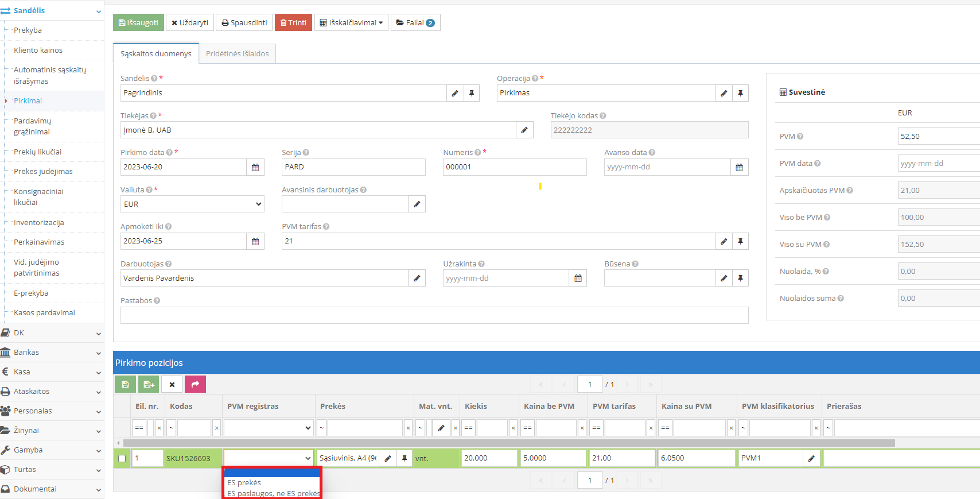Open calendar picker for Avanso data
Image resolution: width=980 pixels, height=499 pixels.
point(739,167)
